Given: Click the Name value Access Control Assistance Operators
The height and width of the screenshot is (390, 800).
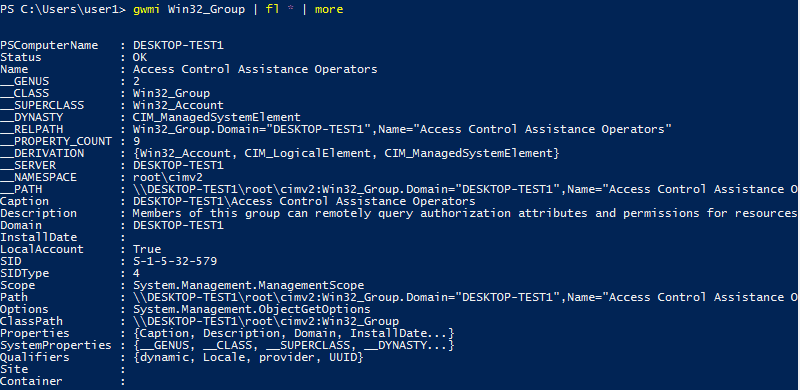Looking at the screenshot, I should [255, 69].
